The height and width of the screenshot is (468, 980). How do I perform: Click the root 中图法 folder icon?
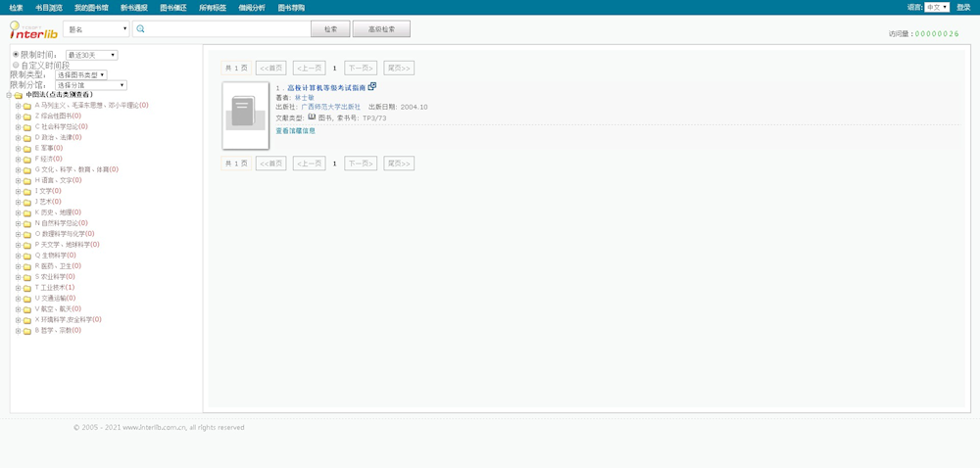coord(19,95)
